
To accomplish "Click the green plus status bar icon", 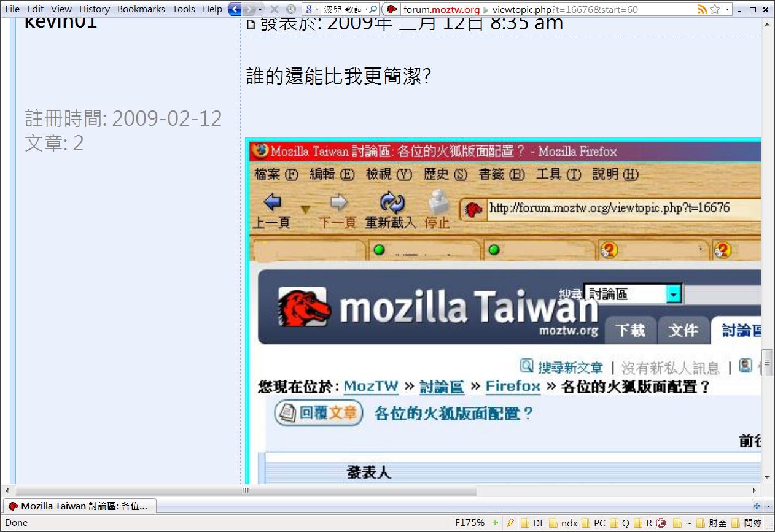I will pyautogui.click(x=496, y=523).
